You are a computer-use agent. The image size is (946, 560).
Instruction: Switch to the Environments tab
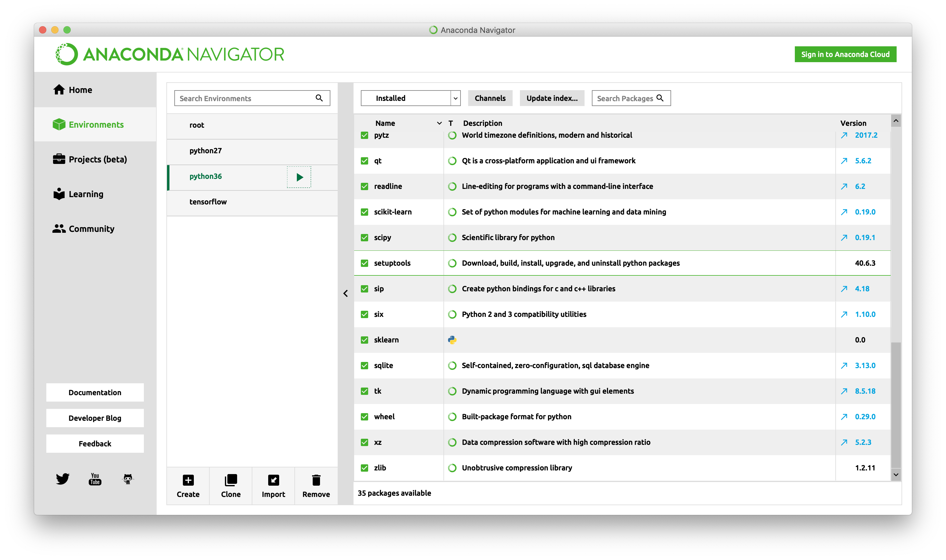pos(95,125)
